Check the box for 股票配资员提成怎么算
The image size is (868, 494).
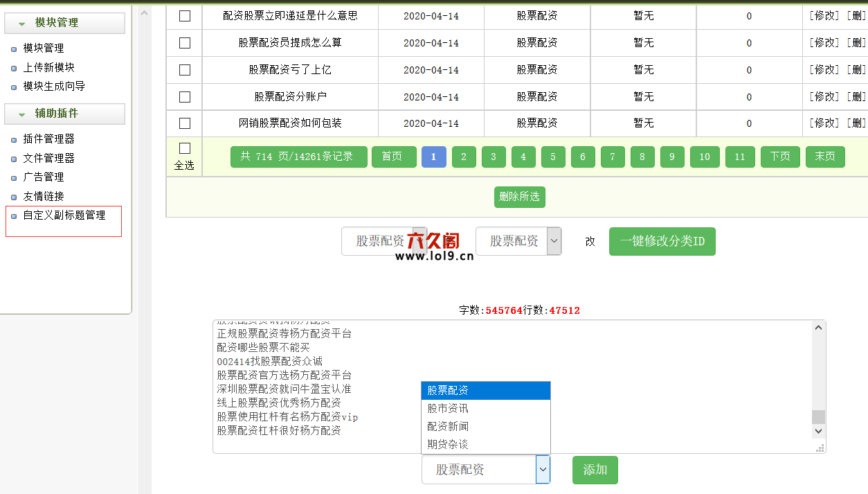tap(185, 43)
